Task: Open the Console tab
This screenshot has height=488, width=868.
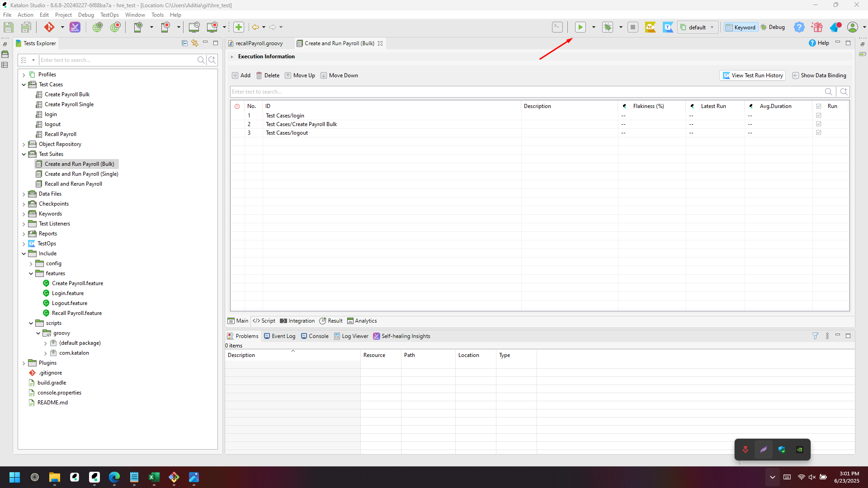Action: (x=315, y=336)
